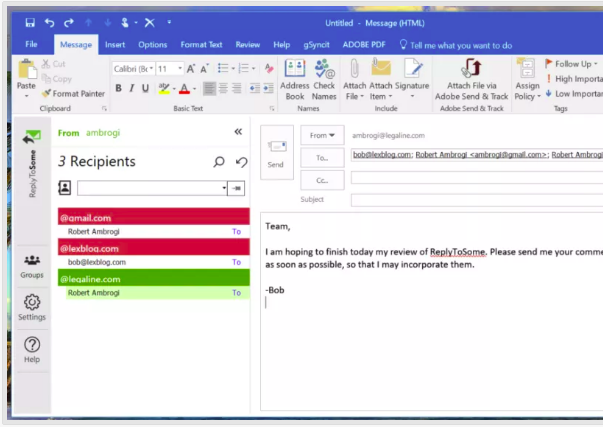The width and height of the screenshot is (603, 427).
Task: Open the Address Book
Action: (295, 80)
